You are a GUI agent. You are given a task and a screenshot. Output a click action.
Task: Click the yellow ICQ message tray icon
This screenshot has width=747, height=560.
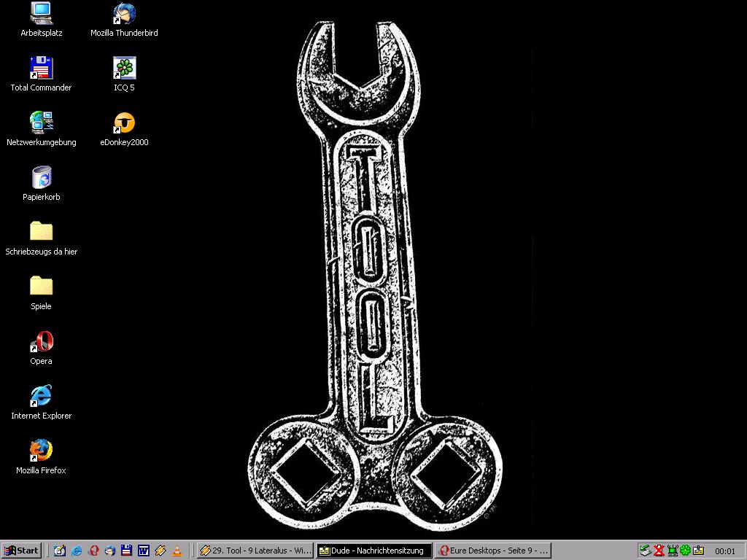(x=698, y=551)
